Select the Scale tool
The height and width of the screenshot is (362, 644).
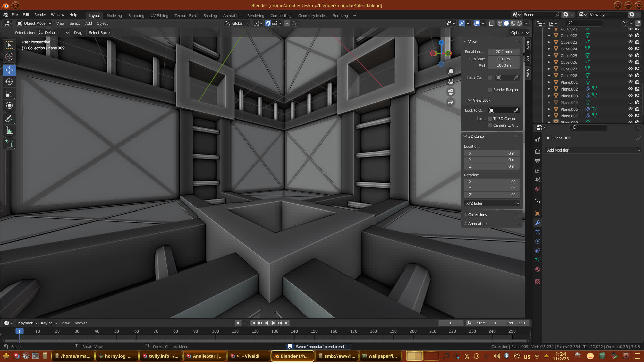coord(9,94)
